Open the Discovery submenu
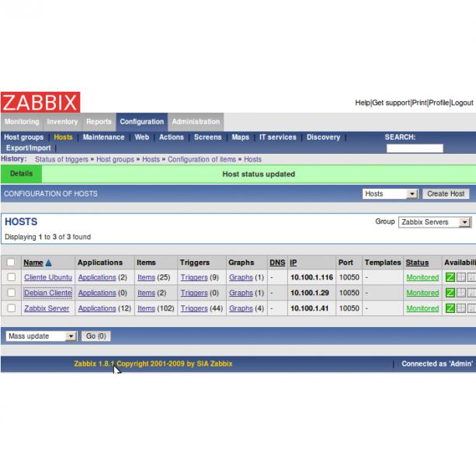Viewport: 476px width, 466px height. pyautogui.click(x=323, y=137)
